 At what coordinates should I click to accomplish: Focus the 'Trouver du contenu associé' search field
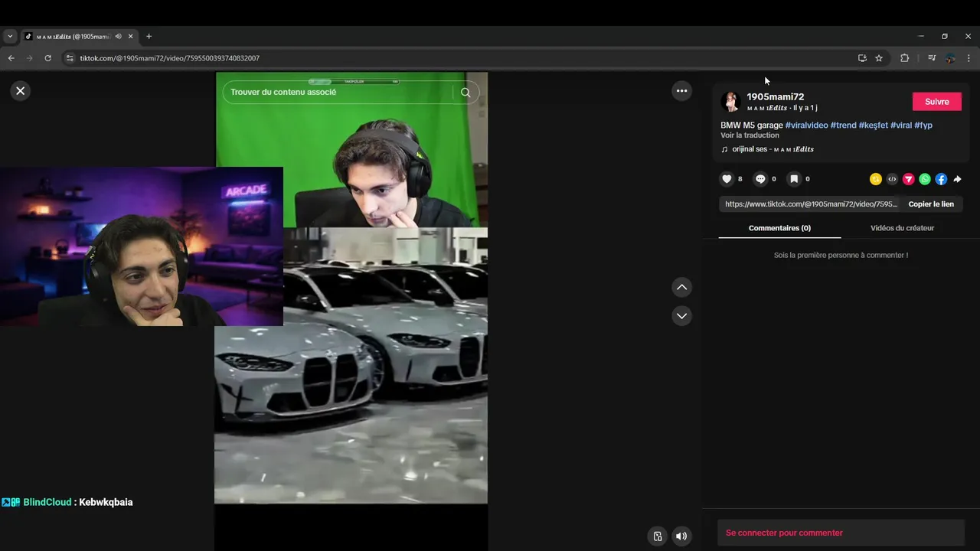[x=339, y=93]
